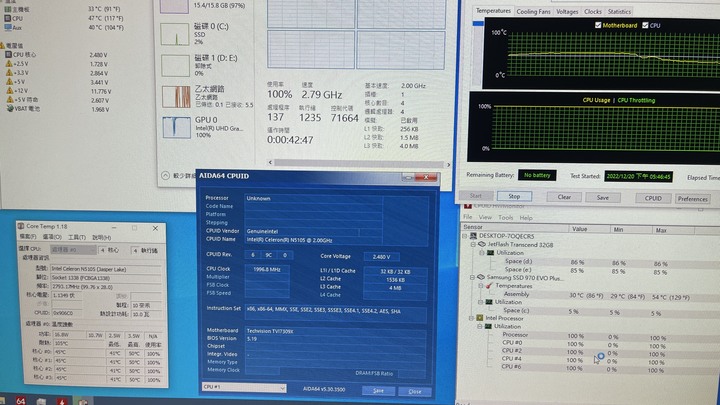
Task: Click the CPUID button in stability test
Action: point(653,198)
